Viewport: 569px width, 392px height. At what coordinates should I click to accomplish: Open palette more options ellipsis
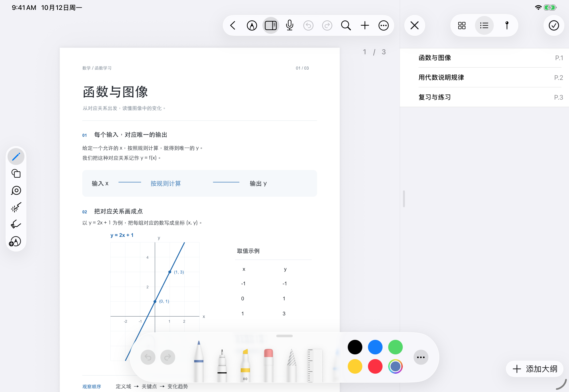421,357
